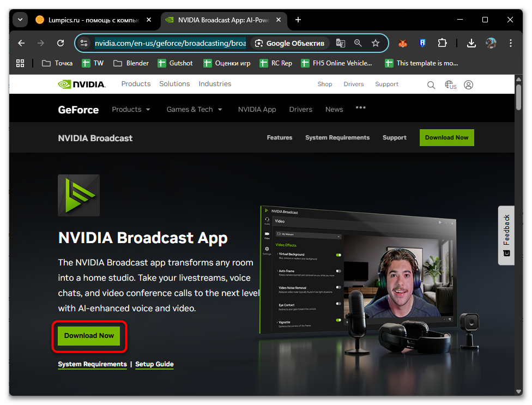
Task: Click the zoom magnifier icon in address bar
Action: coord(358,43)
